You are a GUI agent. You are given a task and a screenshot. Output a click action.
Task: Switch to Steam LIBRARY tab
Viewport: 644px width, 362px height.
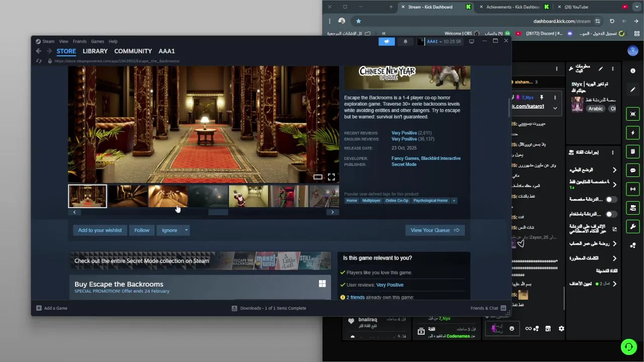(x=95, y=51)
